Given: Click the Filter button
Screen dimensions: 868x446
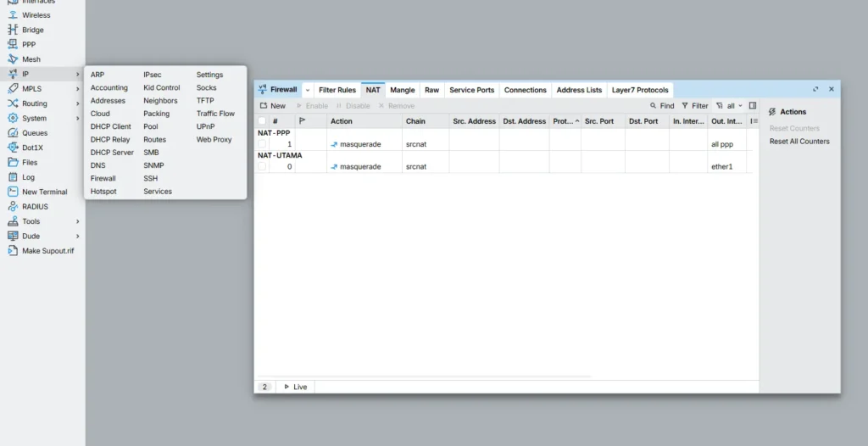Looking at the screenshot, I should (695, 105).
